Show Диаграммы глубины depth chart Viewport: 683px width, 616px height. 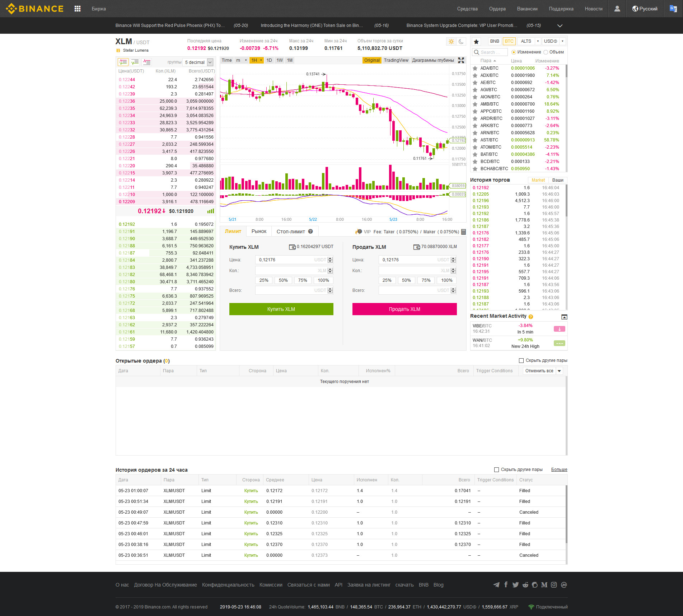click(433, 60)
